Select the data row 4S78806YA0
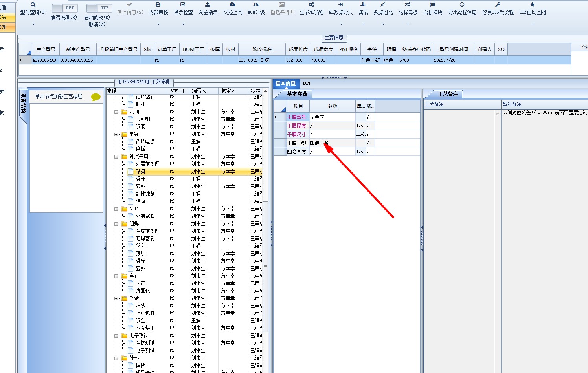Image resolution: width=588 pixels, height=373 pixels. coord(295,60)
